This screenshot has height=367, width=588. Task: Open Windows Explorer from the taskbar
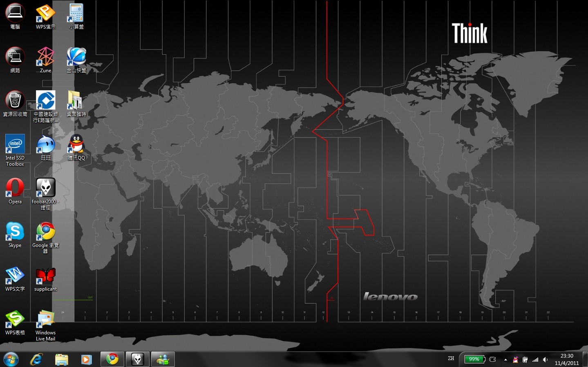click(62, 359)
